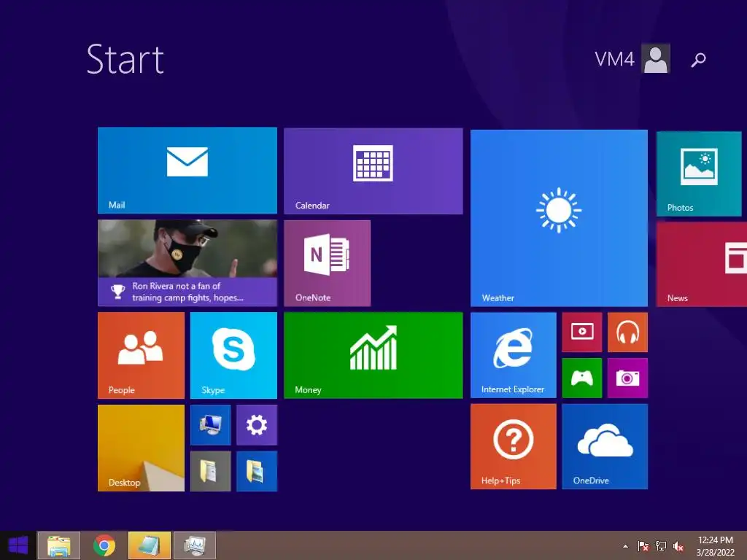Launch Internet Explorer tile
Screen dimensions: 747x560
[x=513, y=355]
